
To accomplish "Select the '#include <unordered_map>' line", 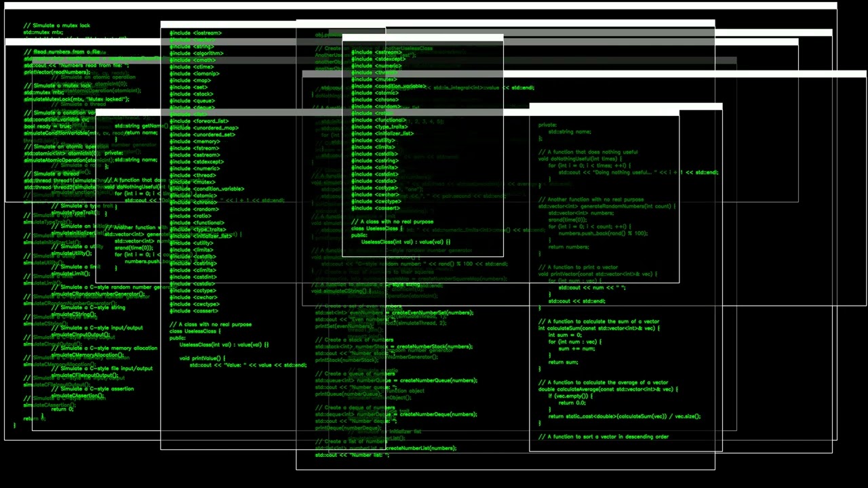I will (204, 127).
